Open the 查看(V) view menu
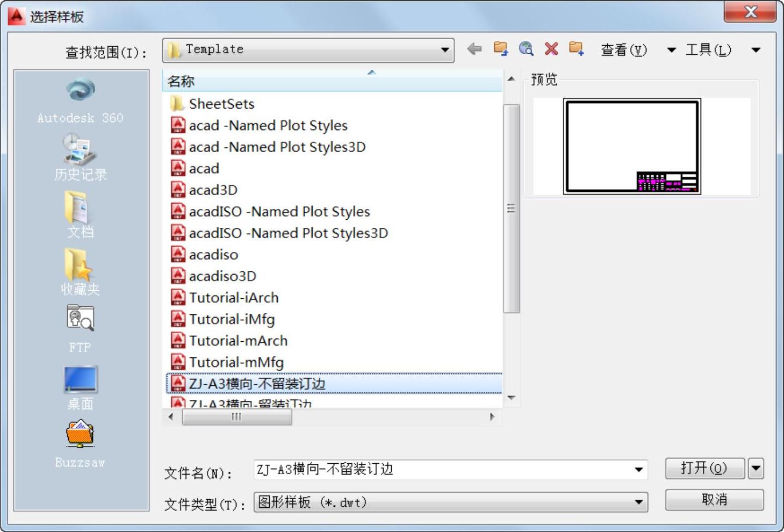Image resolution: width=784 pixels, height=532 pixels. pos(623,50)
